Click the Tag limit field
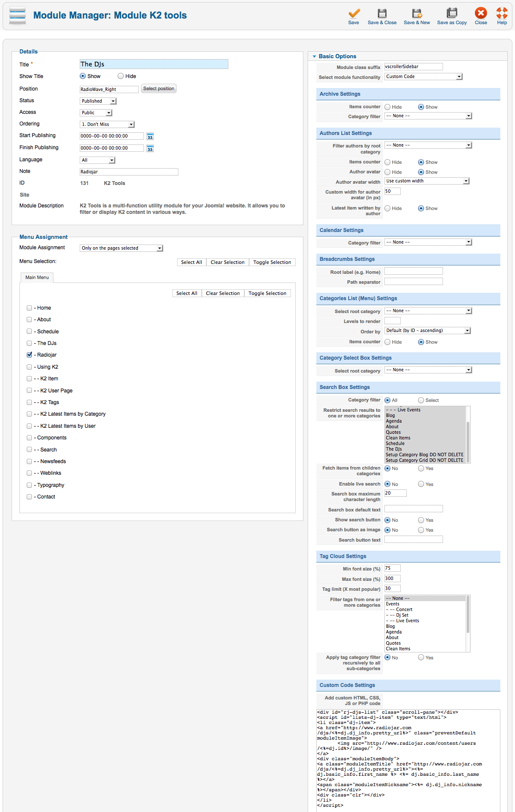 (x=393, y=589)
